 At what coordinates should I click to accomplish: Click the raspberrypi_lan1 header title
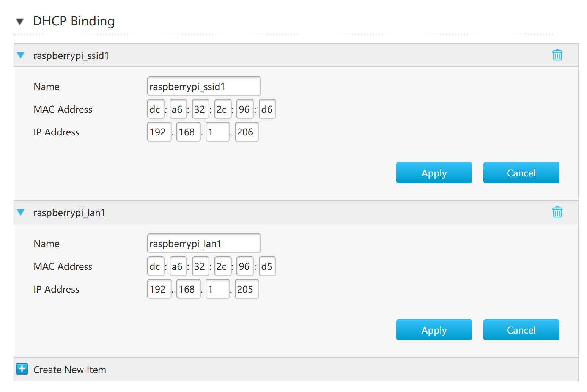[69, 213]
